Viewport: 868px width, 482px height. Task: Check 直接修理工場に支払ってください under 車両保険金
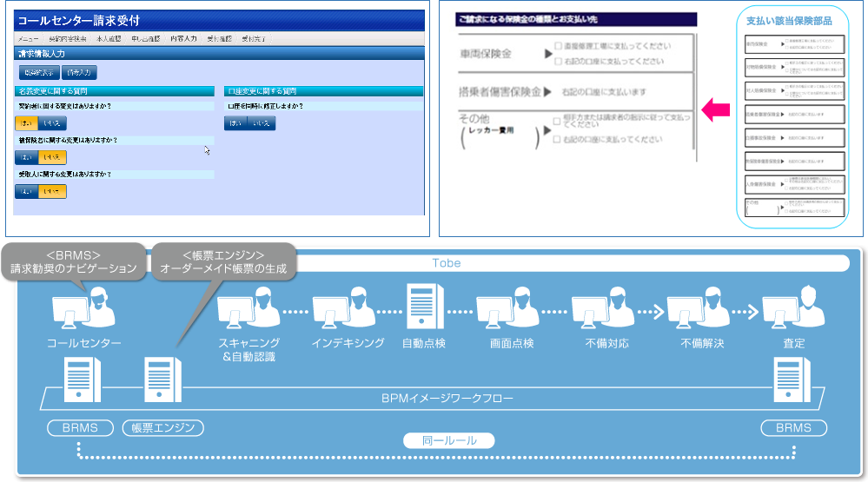(558, 45)
